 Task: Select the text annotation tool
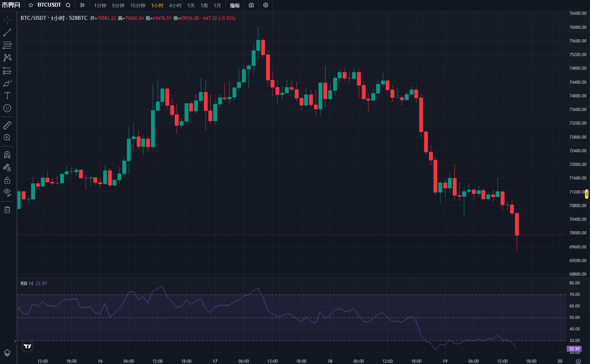click(x=7, y=96)
